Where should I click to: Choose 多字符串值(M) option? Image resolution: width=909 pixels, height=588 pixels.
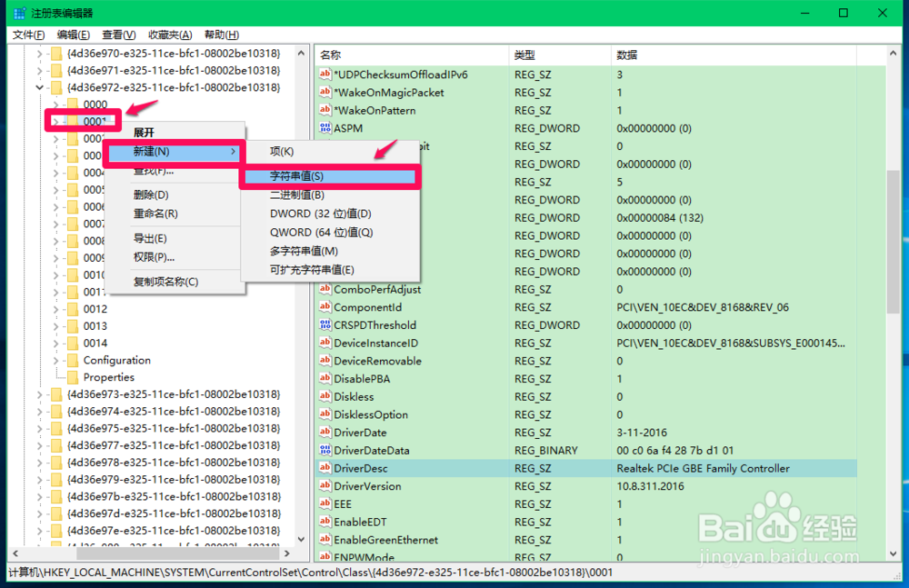coord(330,251)
